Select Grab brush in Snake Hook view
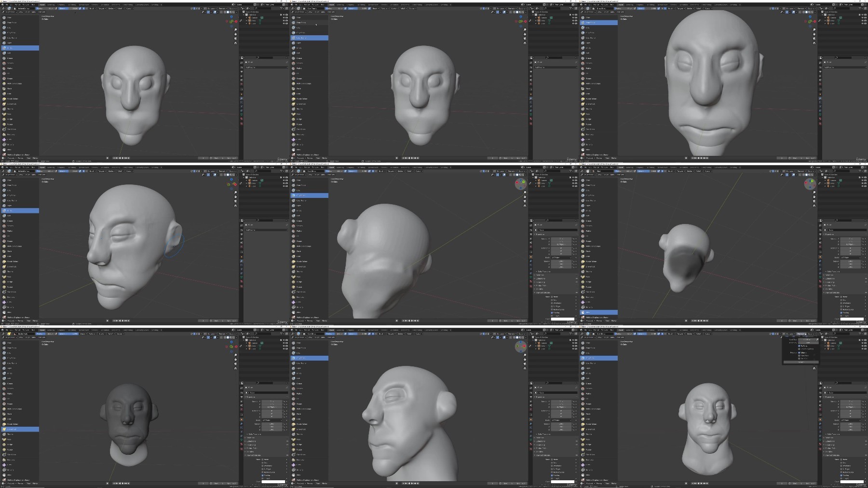Viewport: 868px width, 488px height. (20, 419)
